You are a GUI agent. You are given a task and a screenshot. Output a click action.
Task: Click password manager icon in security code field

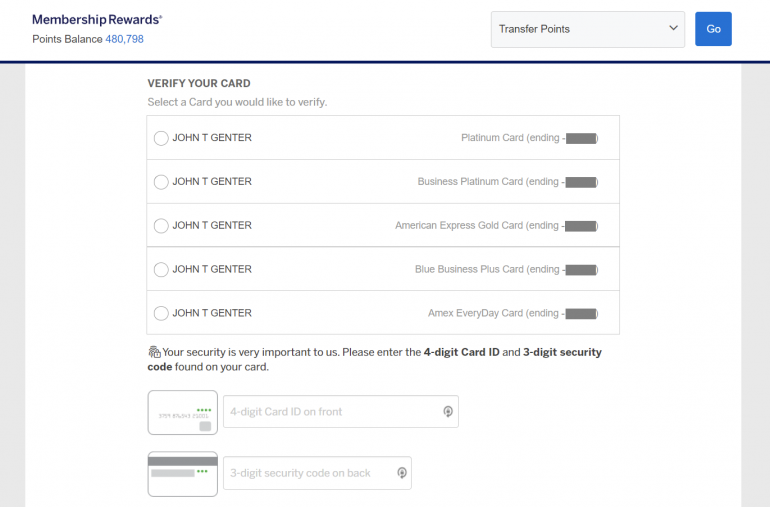coord(401,473)
